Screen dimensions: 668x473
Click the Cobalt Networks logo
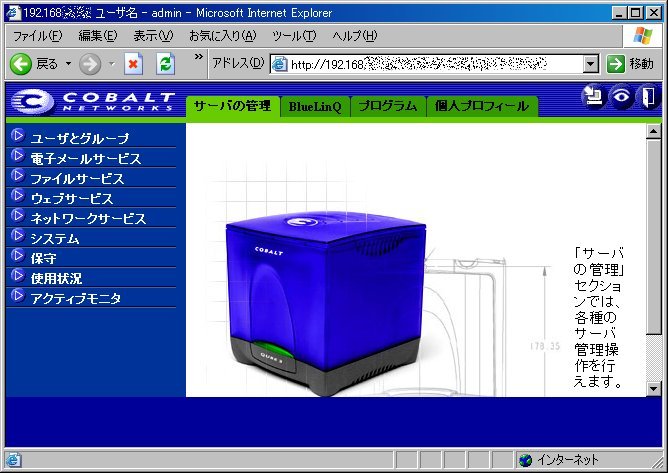click(x=92, y=101)
